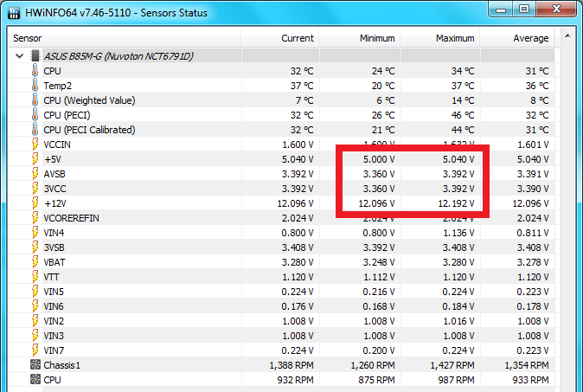583x392 pixels.
Task: Select the Temp2 sensor row label
Action: (x=58, y=86)
